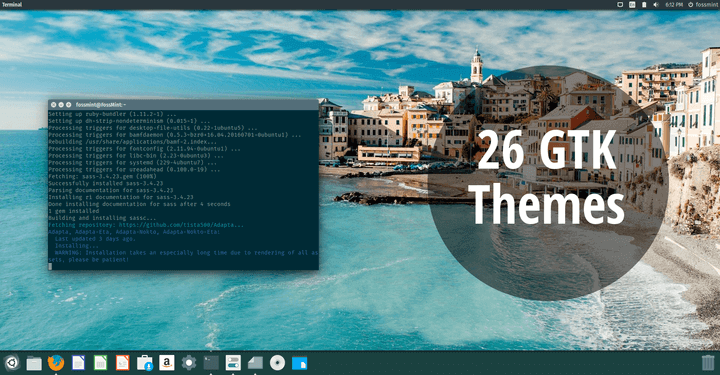Click the 'Building and installing sassc...' line
This screenshot has width=720, height=375.
tap(102, 218)
